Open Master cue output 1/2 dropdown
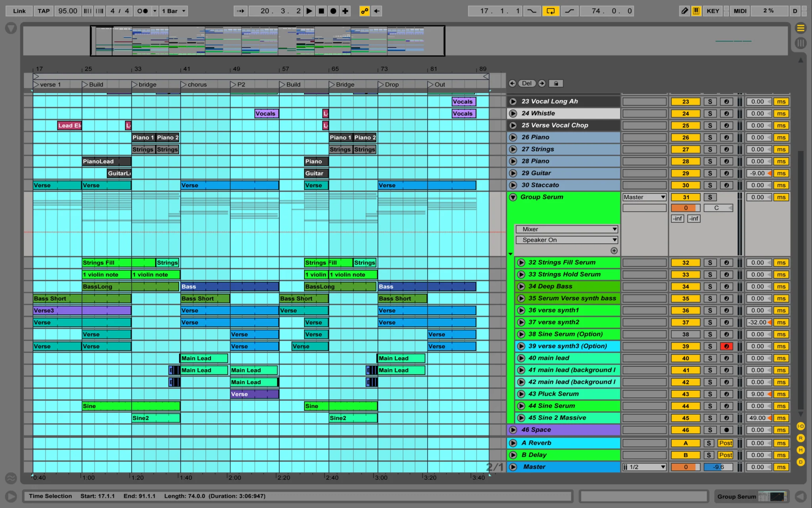This screenshot has width=812, height=508. tap(644, 467)
